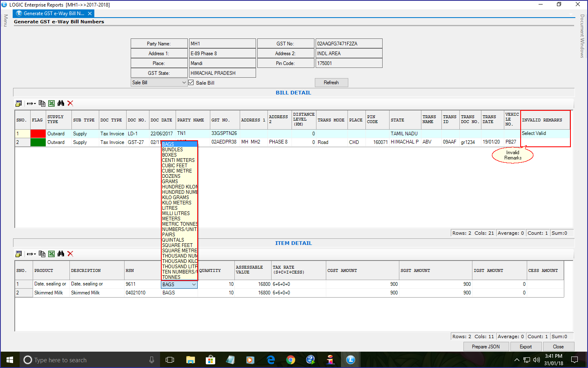Open the network icon in system tray
588x368 pixels.
point(527,360)
